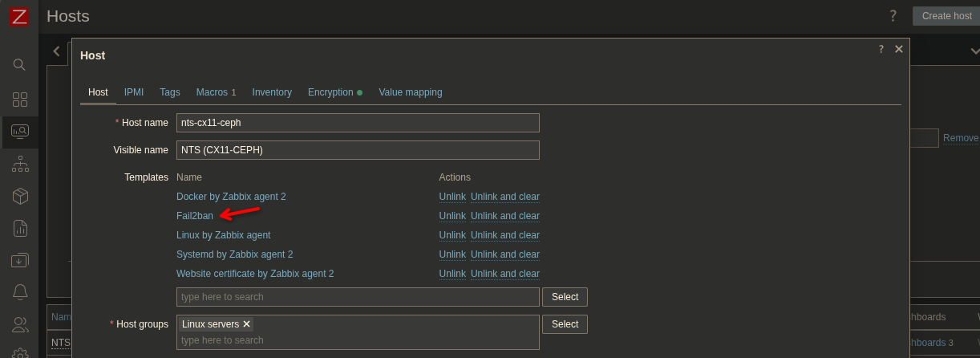Switch to the Encryption tab
Viewport: 980px width, 358px height.
[x=334, y=92]
